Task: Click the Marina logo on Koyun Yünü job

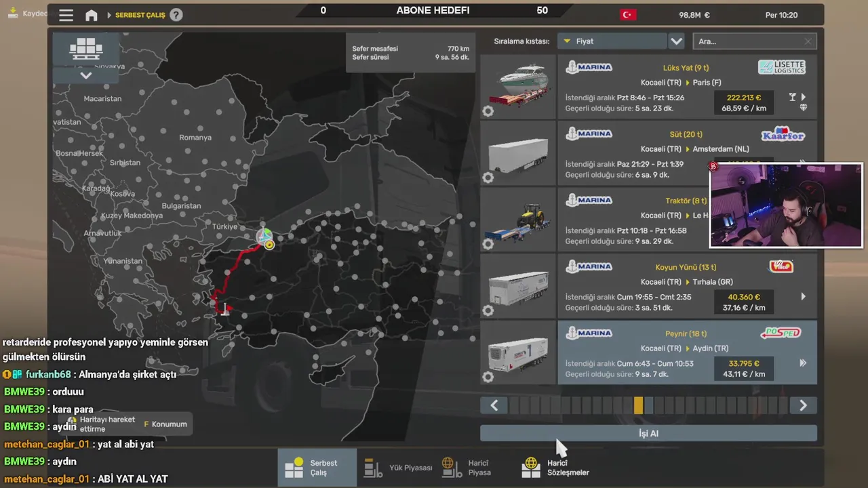Action: [x=589, y=266]
